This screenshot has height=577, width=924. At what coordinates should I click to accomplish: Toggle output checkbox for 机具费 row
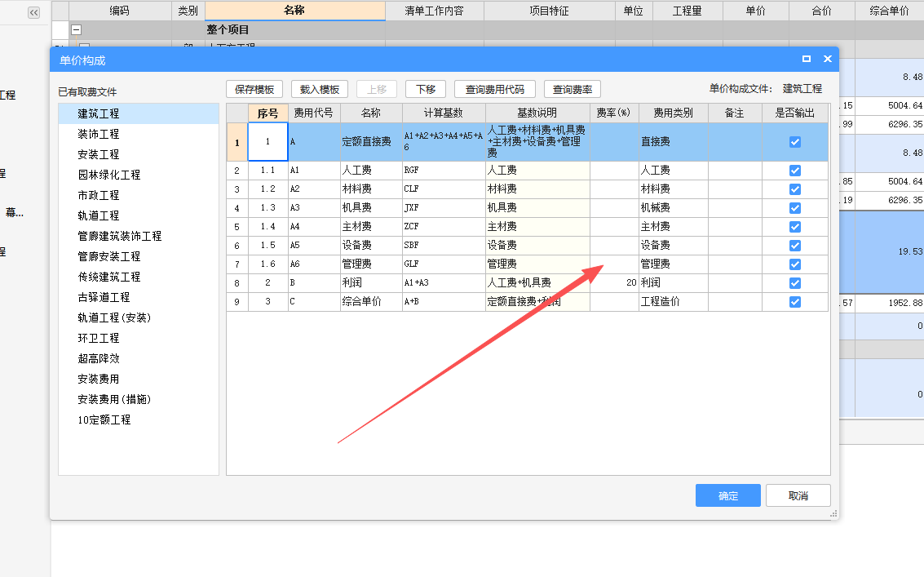tap(795, 208)
